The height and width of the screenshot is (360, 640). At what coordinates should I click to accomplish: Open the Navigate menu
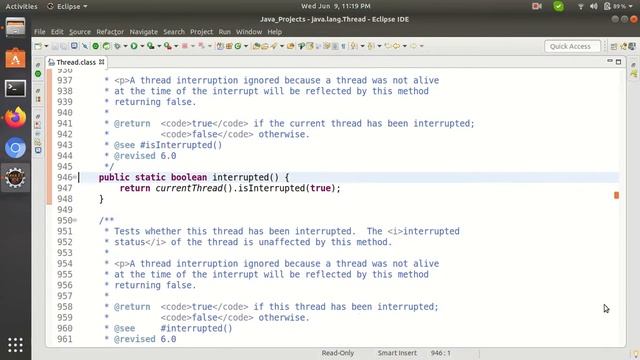click(x=144, y=32)
